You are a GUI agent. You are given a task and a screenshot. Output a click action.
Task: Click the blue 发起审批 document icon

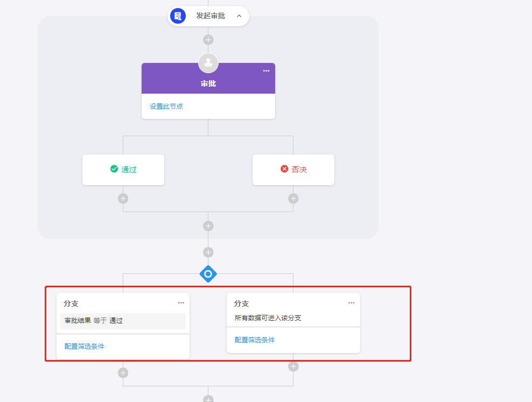[x=178, y=16]
